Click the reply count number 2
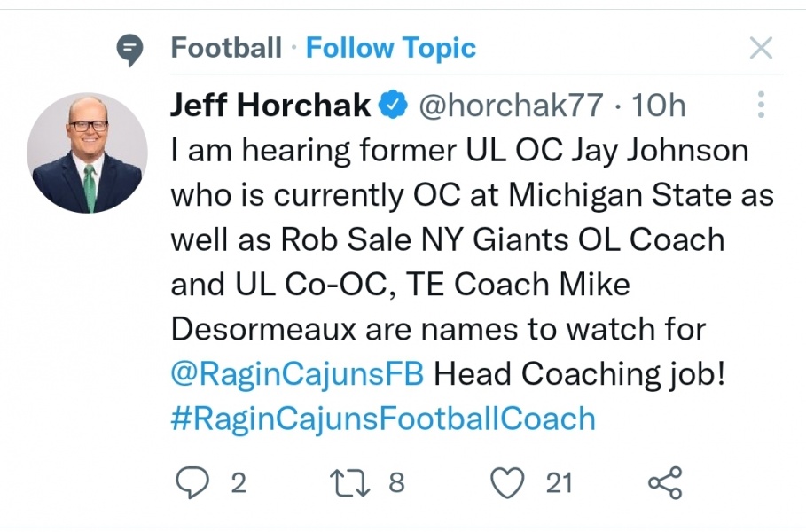 [238, 482]
